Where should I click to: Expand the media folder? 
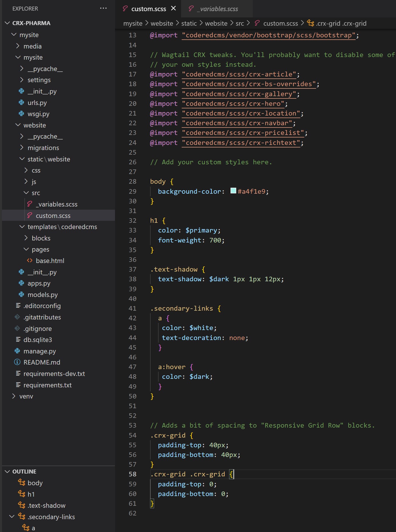(18, 46)
